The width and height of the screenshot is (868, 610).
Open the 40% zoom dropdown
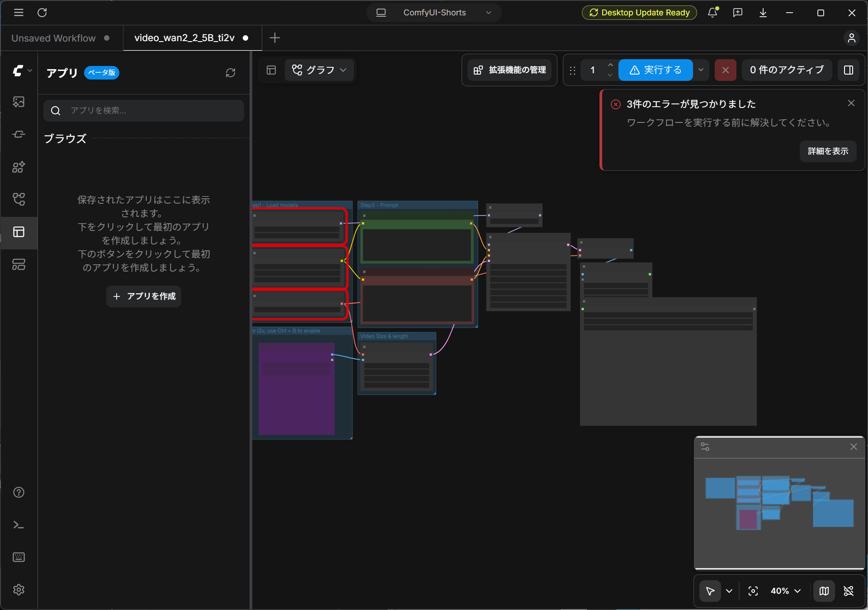coord(786,591)
